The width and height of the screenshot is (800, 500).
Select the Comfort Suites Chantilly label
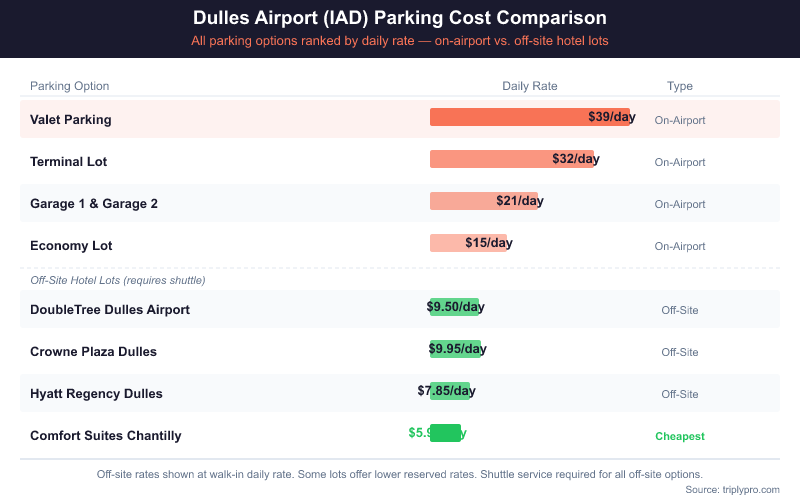pos(106,436)
